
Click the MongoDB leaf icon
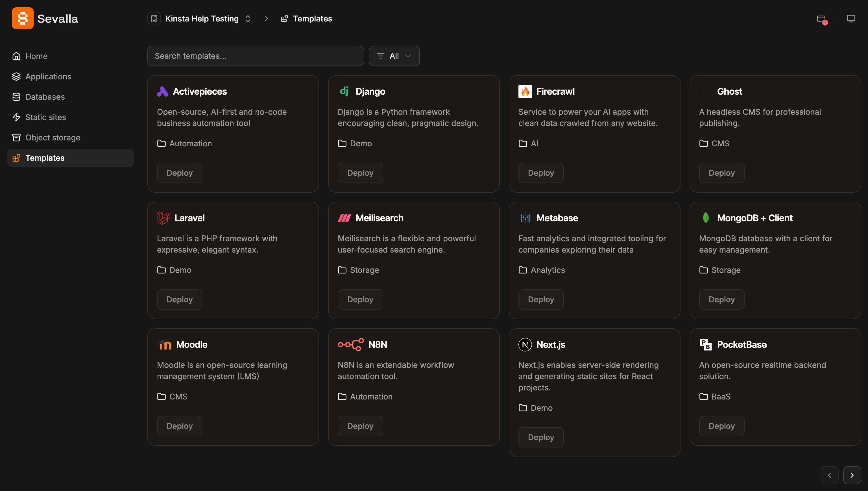(x=706, y=218)
